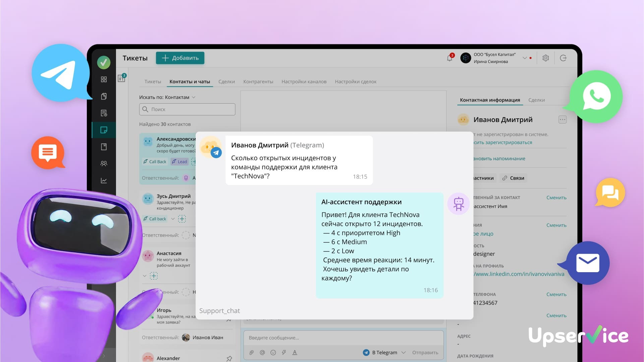Open the analytics chart sidebar icon

pyautogui.click(x=104, y=181)
